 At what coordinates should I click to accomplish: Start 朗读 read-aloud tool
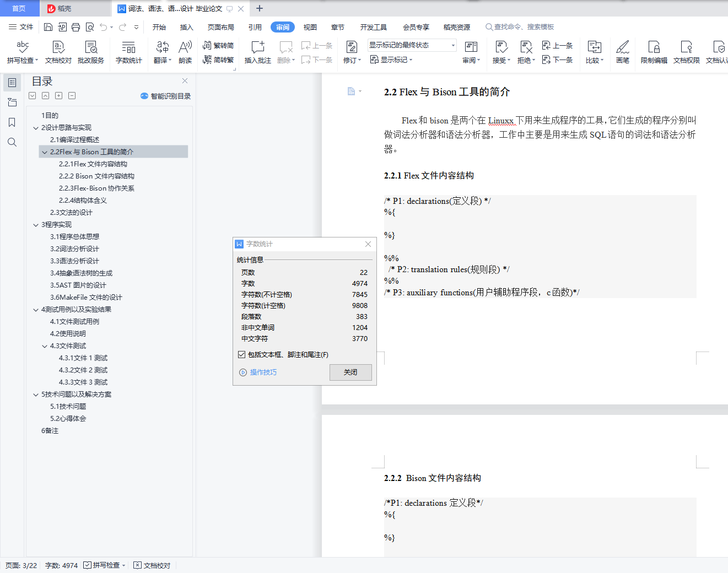pos(185,52)
